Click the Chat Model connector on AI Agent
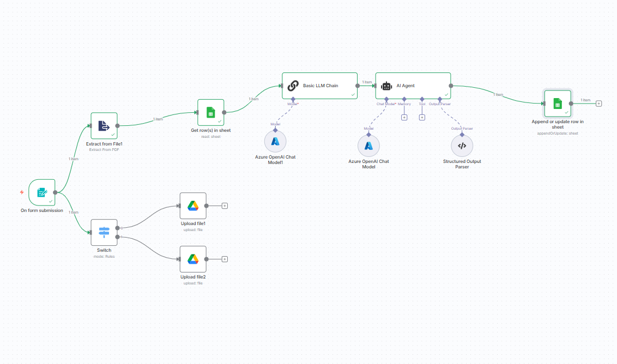Image resolution: width=617 pixels, height=364 pixels. point(386,99)
